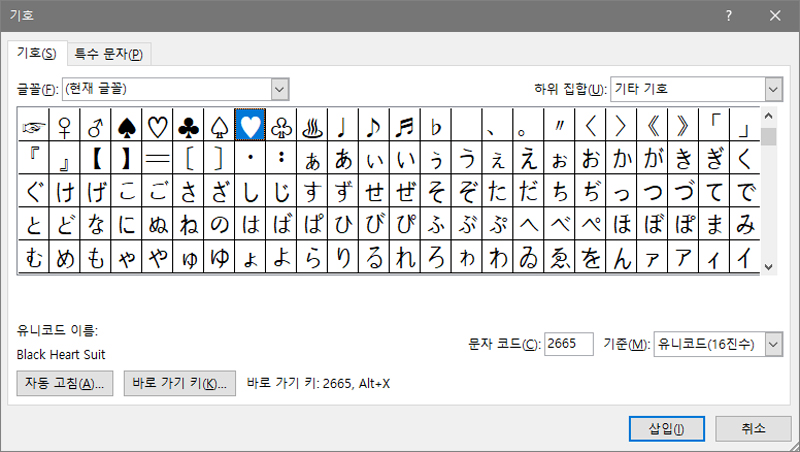800x452 pixels.
Task: Choose the ditto mark 〃 symbol
Action: tap(560, 125)
